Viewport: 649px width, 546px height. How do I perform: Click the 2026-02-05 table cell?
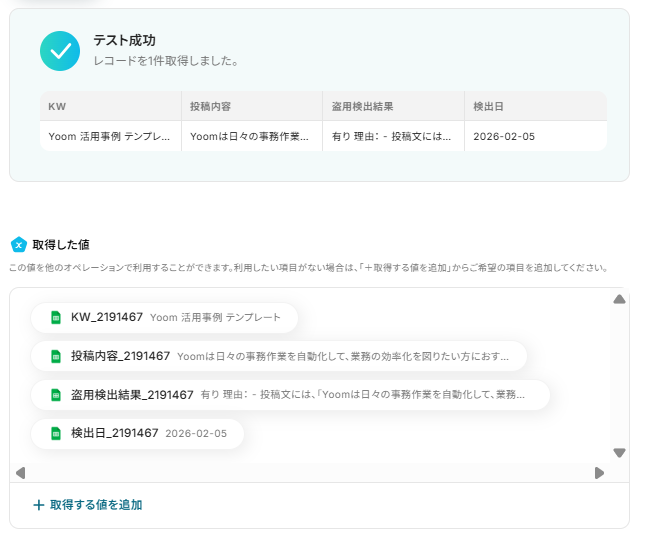coord(536,136)
